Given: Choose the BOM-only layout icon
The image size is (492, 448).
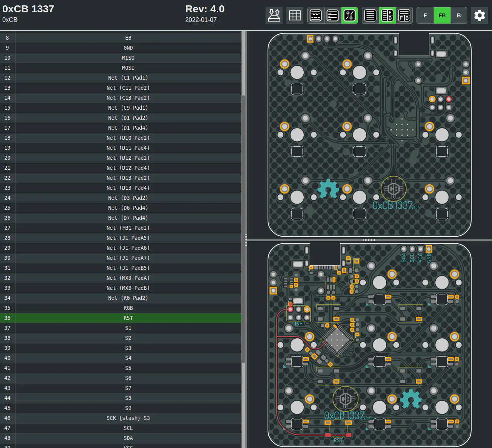Looking at the screenshot, I should pyautogui.click(x=370, y=15).
